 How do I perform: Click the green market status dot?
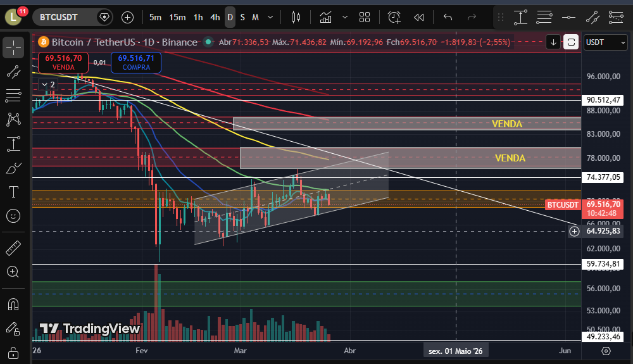coord(208,42)
